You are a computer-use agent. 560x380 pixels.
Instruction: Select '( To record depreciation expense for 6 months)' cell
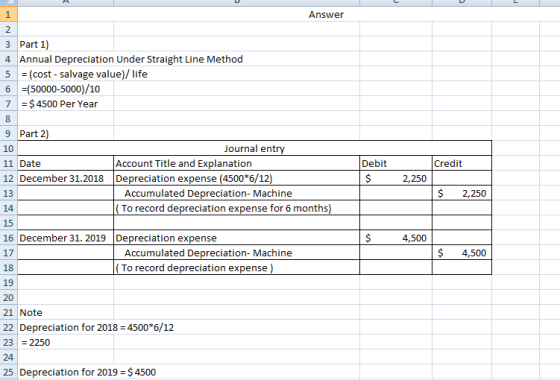(x=236, y=208)
